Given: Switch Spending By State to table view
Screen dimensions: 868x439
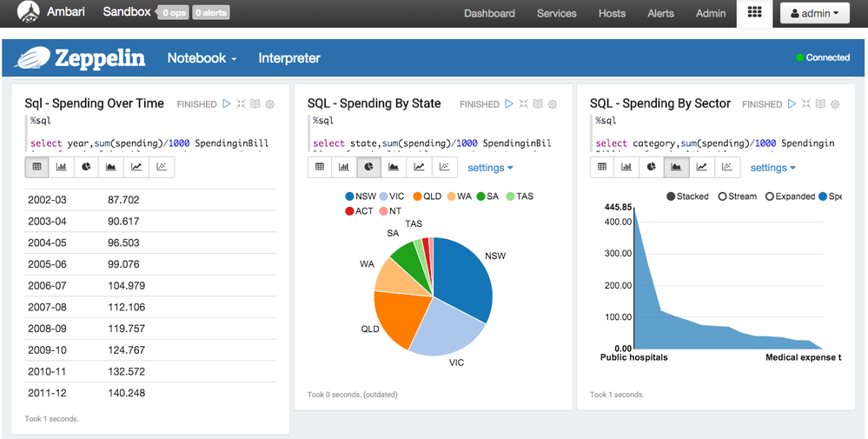Looking at the screenshot, I should point(320,167).
